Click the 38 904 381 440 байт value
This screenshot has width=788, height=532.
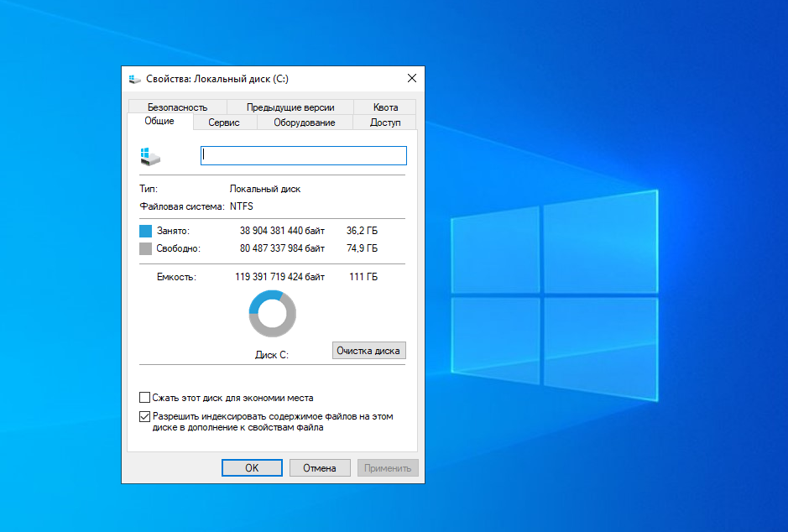[282, 231]
